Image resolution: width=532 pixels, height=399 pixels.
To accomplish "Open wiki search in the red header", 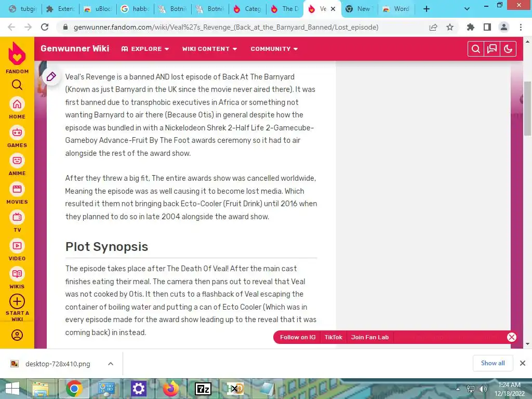I will point(476,49).
